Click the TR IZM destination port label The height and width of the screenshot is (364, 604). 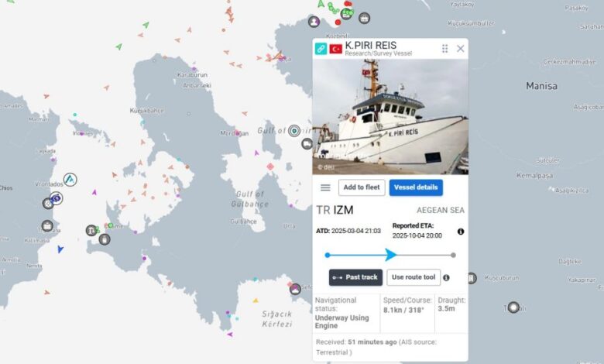[x=335, y=211]
